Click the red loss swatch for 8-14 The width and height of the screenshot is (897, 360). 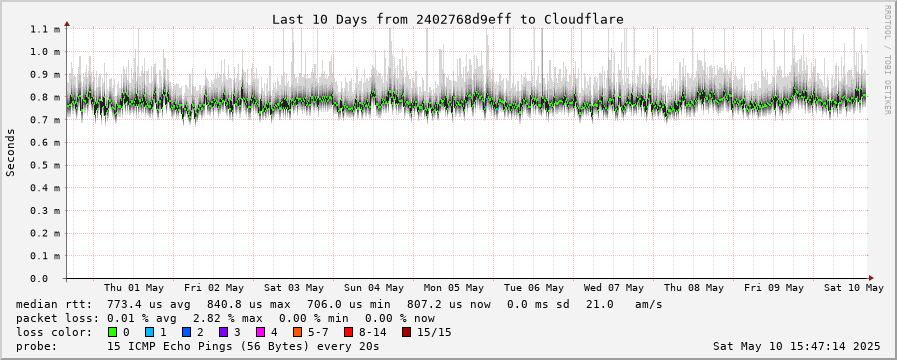coord(348,332)
